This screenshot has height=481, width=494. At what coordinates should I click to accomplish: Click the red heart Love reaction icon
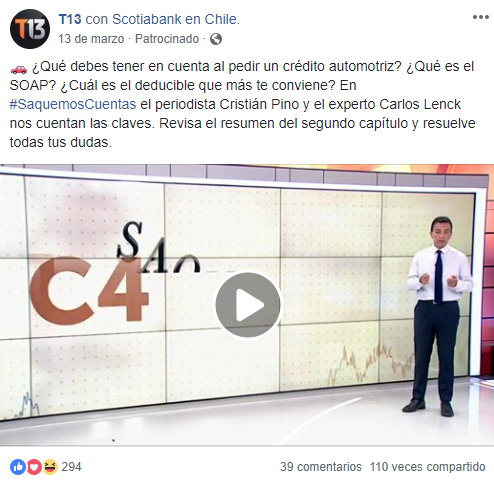pyautogui.click(x=34, y=467)
